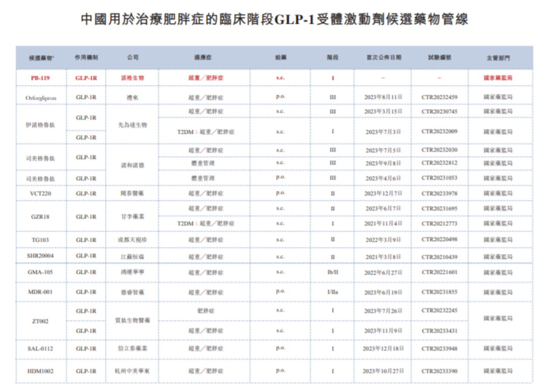546x392 pixels.
Task: Click the '閩泰醫藥' company cell
Action: click(x=132, y=193)
